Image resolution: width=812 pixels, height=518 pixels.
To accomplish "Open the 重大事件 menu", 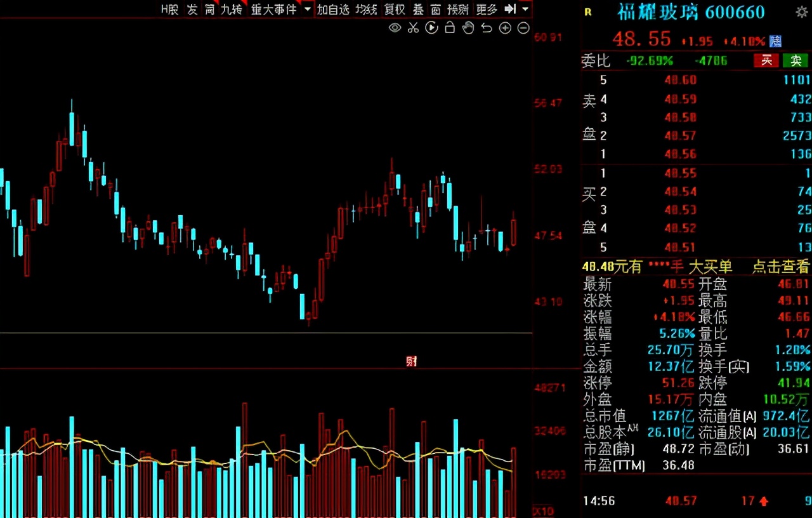I will click(x=273, y=9).
